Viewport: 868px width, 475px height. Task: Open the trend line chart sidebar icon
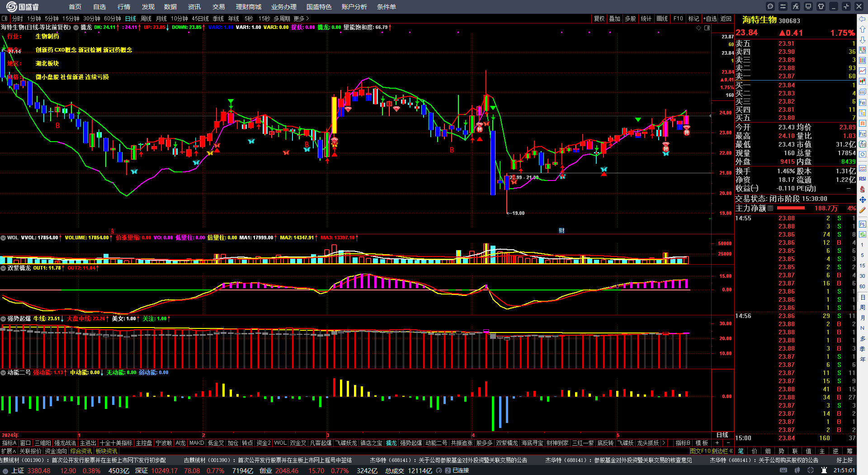click(x=863, y=71)
